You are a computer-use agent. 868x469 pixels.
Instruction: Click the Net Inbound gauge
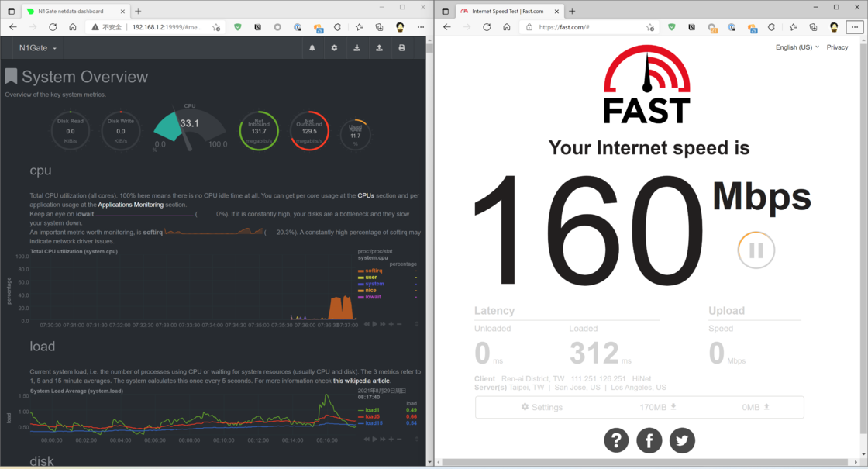(x=259, y=131)
